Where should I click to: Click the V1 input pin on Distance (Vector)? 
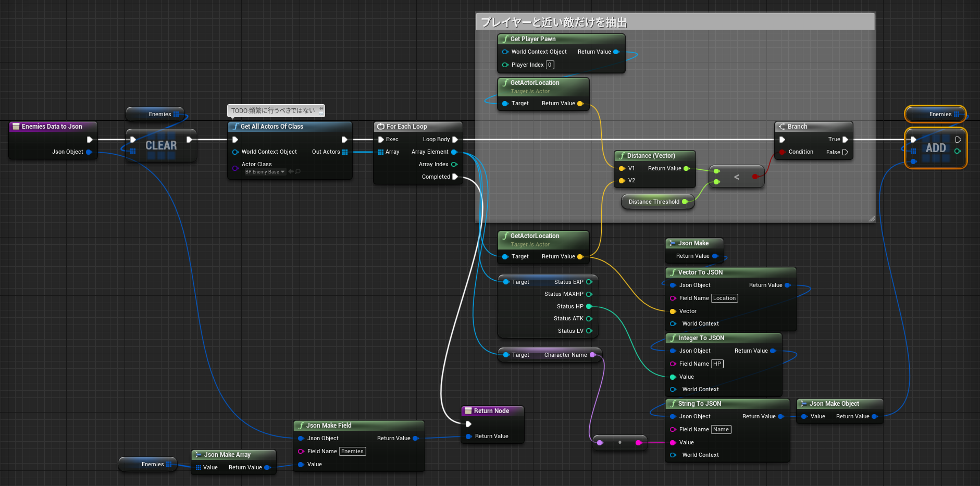point(622,169)
